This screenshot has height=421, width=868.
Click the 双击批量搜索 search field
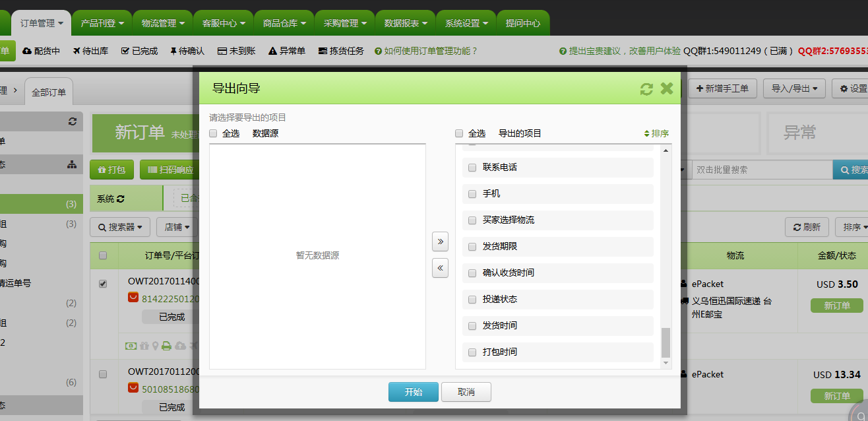[x=762, y=170]
